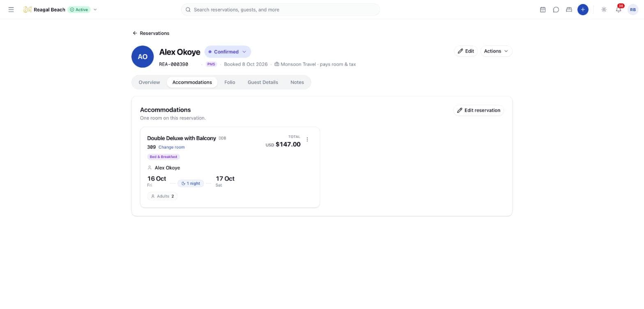Image resolution: width=644 pixels, height=309 pixels.
Task: Open the calendar icon in header
Action: [543, 9]
